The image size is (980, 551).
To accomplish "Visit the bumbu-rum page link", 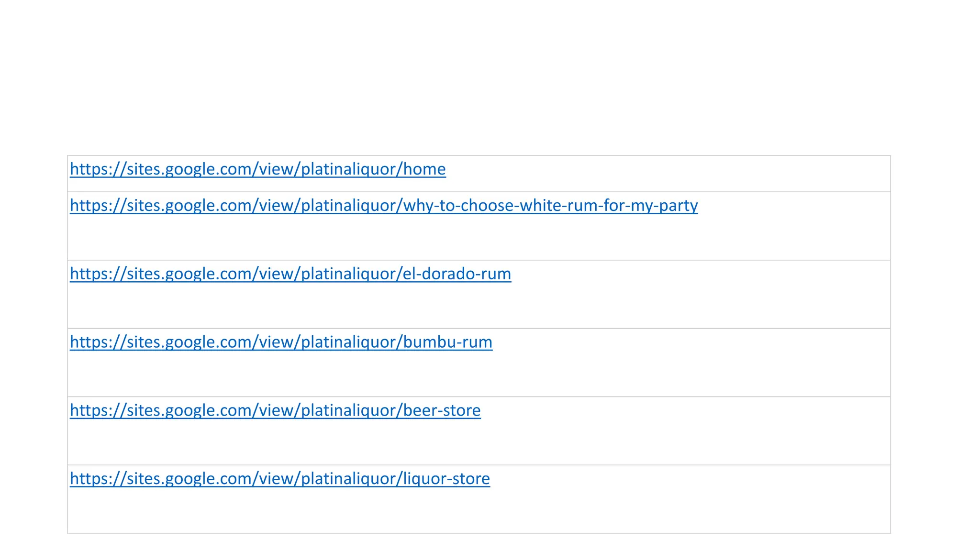I will [x=281, y=342].
